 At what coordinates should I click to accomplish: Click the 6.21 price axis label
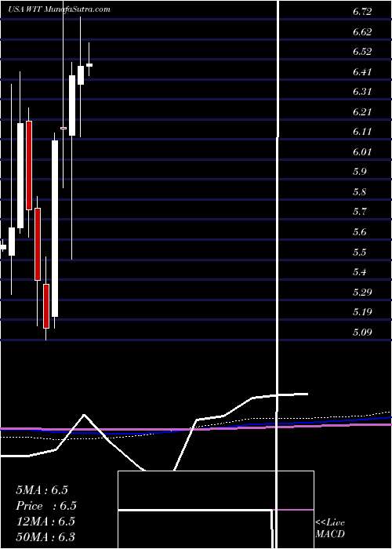click(362, 112)
